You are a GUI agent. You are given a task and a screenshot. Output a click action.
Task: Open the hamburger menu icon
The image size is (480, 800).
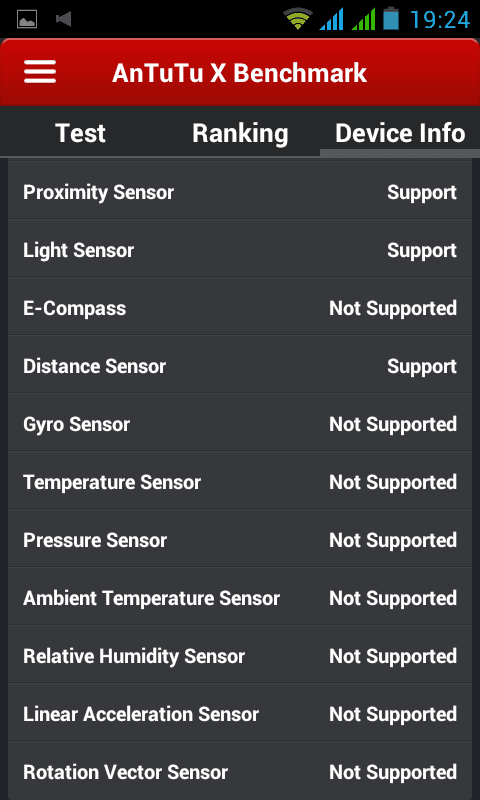tap(40, 72)
